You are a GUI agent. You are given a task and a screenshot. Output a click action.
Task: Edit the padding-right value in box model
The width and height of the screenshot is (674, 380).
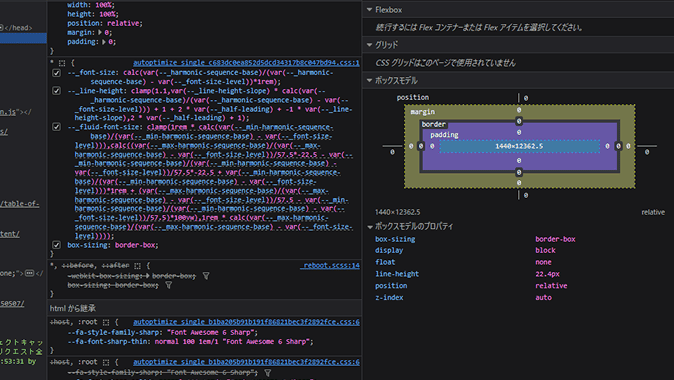point(607,146)
